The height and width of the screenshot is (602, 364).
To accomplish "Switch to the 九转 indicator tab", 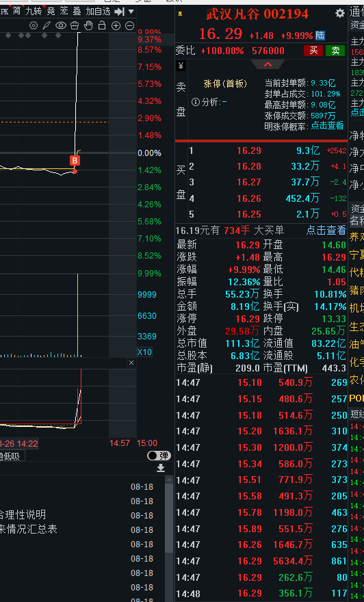I will (x=34, y=11).
